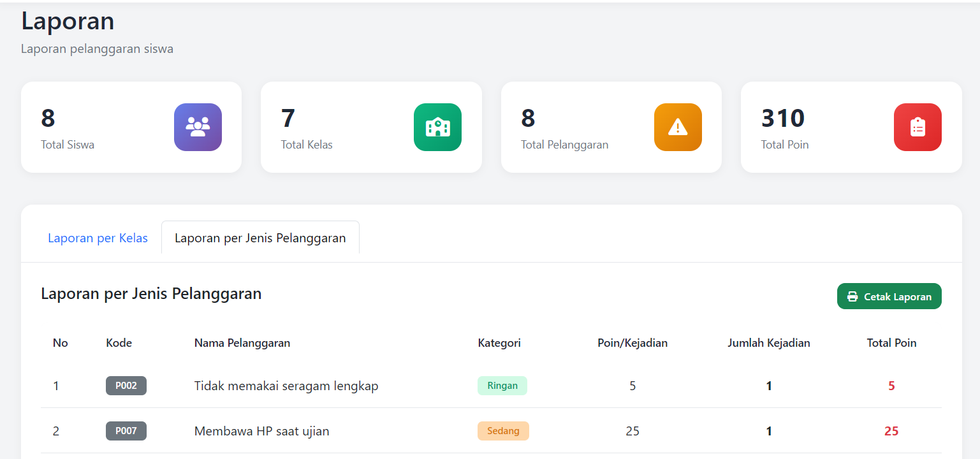This screenshot has height=459, width=980.
Task: Click the Total Poin card label
Action: click(785, 145)
